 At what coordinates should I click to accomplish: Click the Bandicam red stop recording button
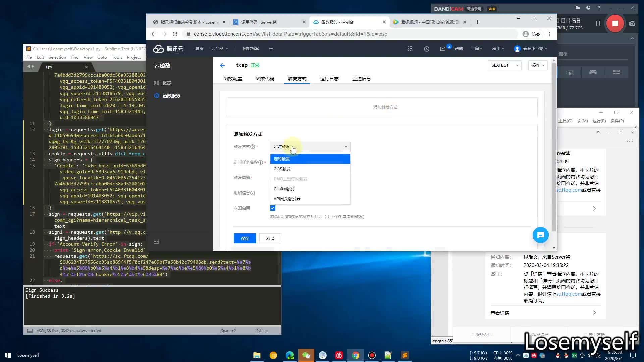615,23
